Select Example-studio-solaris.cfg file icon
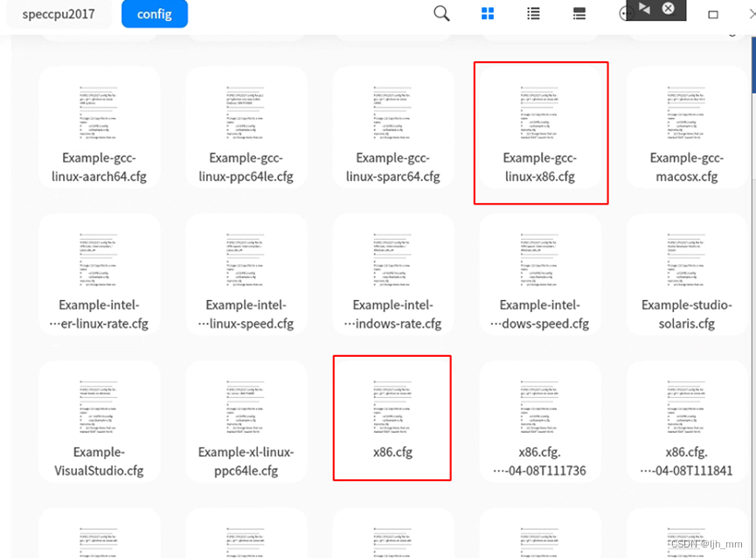The image size is (756, 558). [x=687, y=261]
